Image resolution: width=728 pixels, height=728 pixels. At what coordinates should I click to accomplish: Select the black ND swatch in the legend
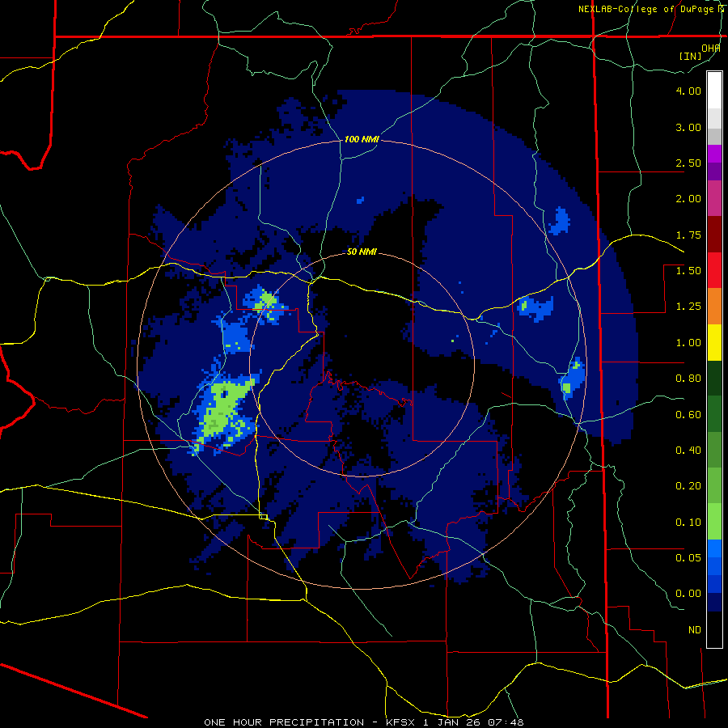[714, 629]
